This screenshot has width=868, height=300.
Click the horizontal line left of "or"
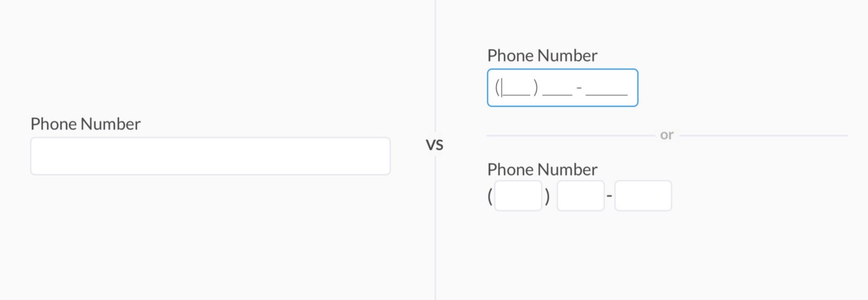tap(570, 136)
